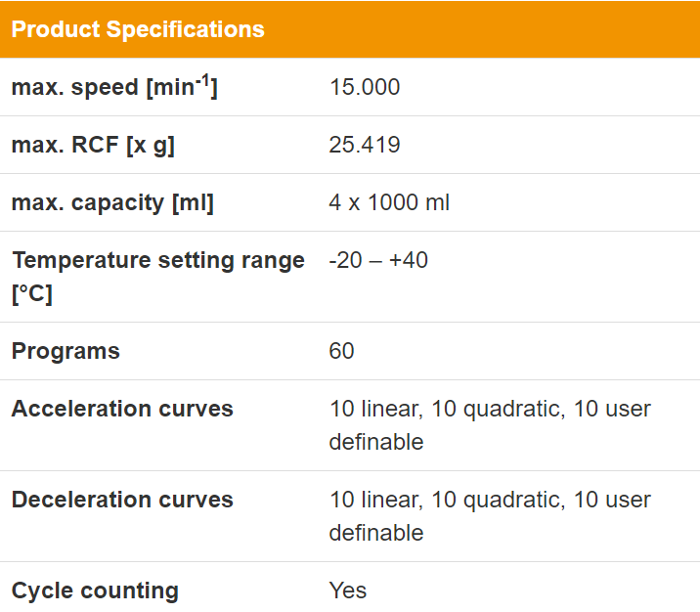Click the 4 x 1000 ml value
This screenshot has height=612, width=700.
pos(389,202)
